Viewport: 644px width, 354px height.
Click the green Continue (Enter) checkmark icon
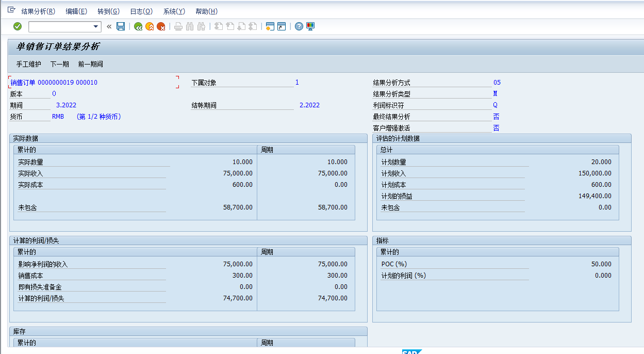[16, 26]
